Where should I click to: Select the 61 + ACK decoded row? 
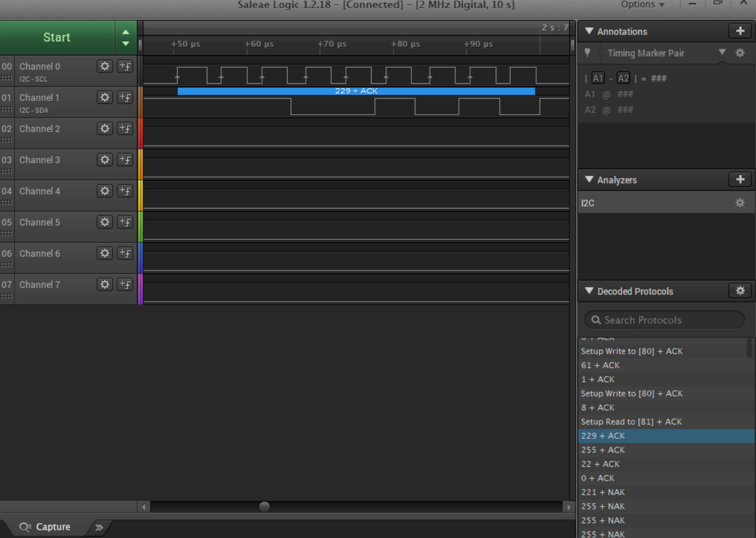666,365
